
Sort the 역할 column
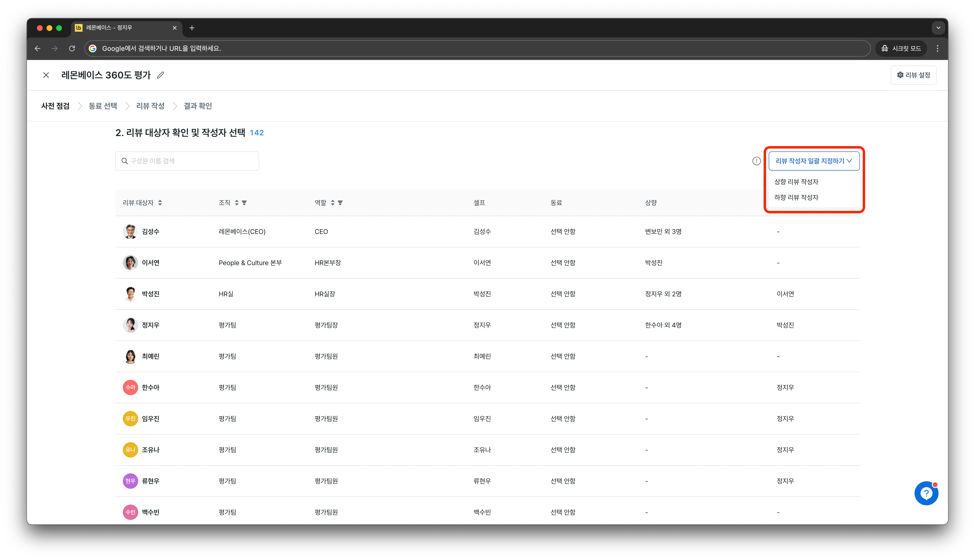tap(333, 203)
